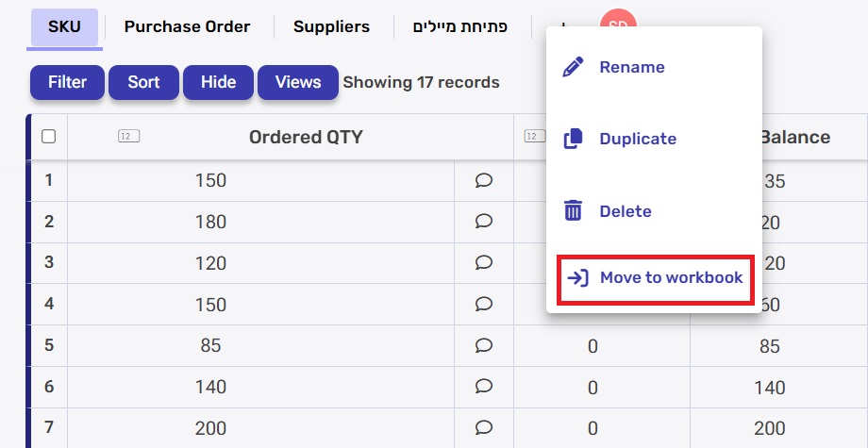The image size is (868, 448).
Task: Click the number-type icon beside Ordered QTY
Action: click(x=129, y=137)
